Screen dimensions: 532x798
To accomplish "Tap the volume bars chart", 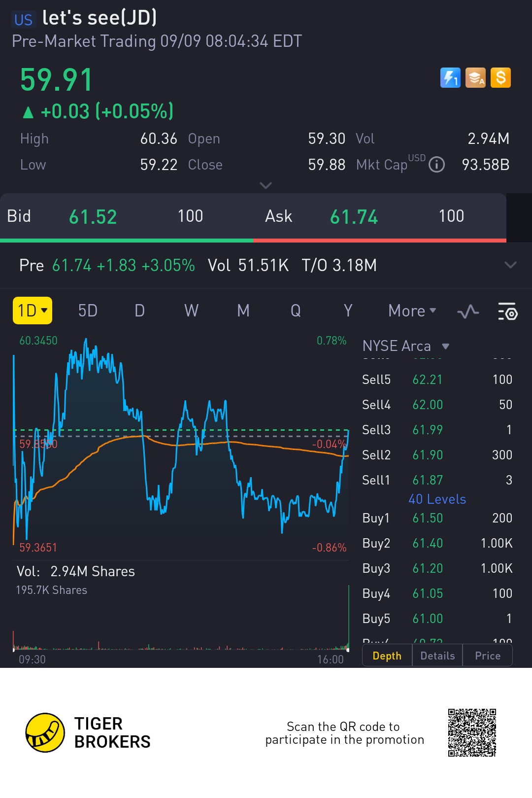I will (x=181, y=619).
